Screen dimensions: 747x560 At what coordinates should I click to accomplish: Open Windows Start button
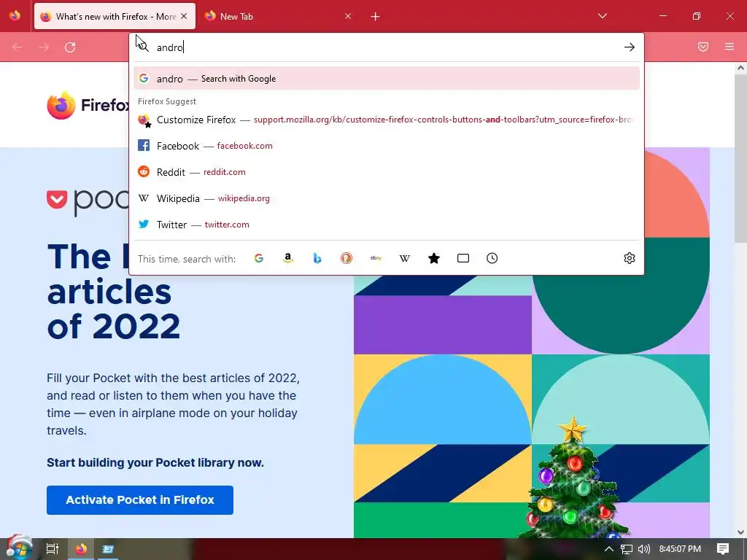[x=18, y=548]
